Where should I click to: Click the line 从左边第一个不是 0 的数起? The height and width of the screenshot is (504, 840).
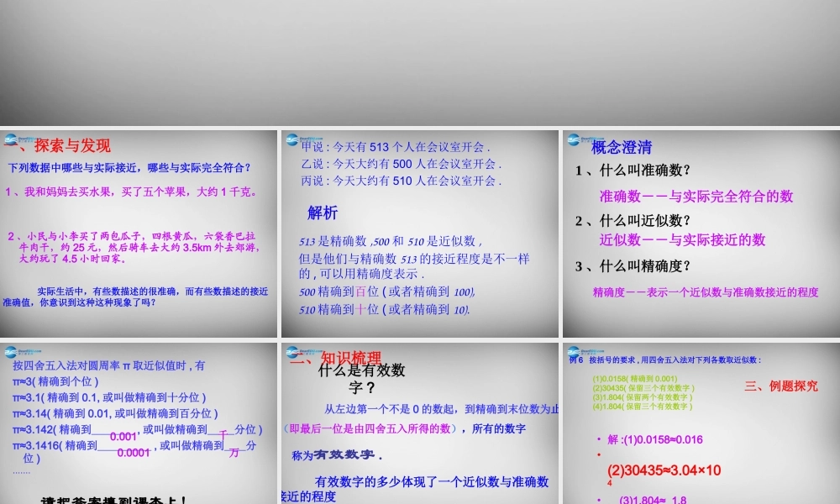442,409
